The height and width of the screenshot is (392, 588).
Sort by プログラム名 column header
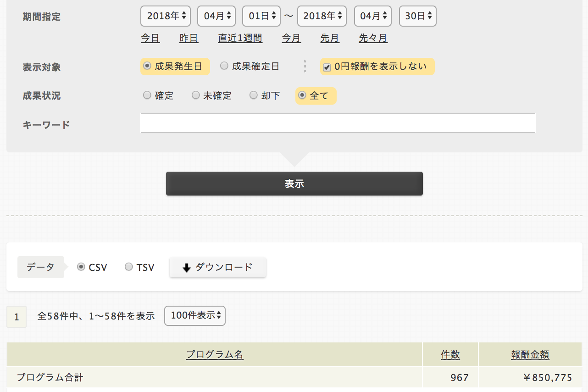(x=215, y=354)
